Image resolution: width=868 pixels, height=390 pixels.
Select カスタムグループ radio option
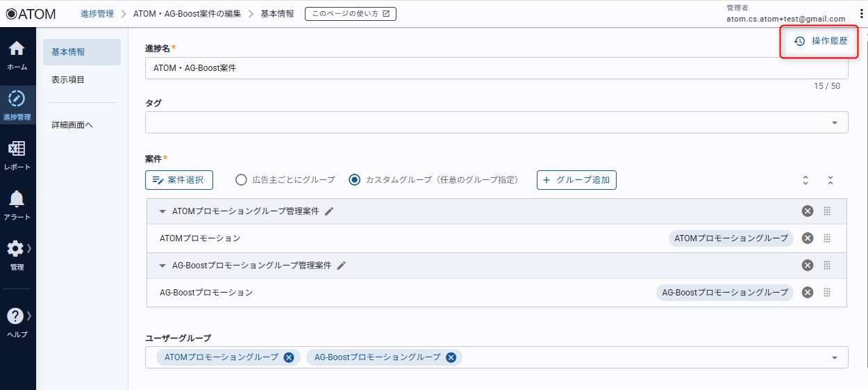pyautogui.click(x=355, y=180)
